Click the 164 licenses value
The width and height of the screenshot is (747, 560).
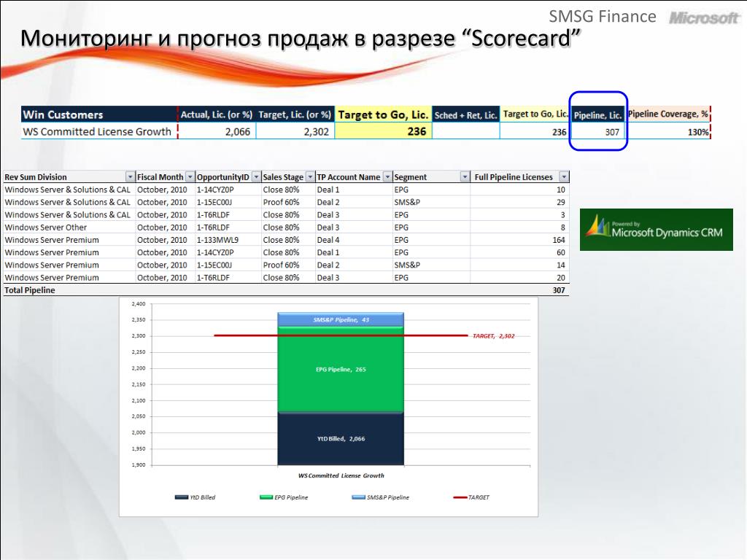pos(558,240)
